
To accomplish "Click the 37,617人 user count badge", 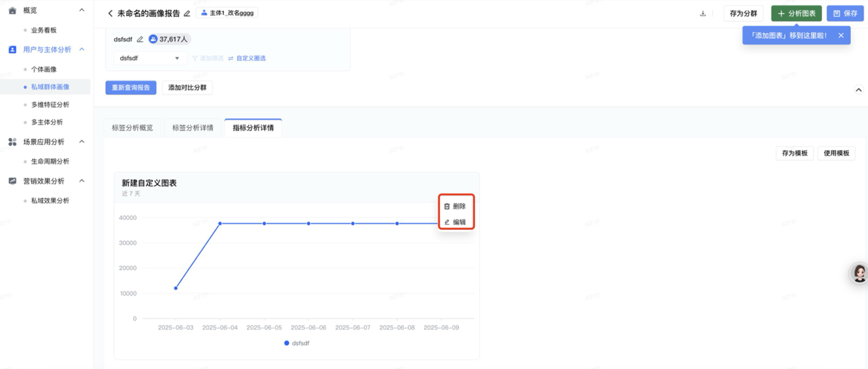I will pyautogui.click(x=169, y=39).
